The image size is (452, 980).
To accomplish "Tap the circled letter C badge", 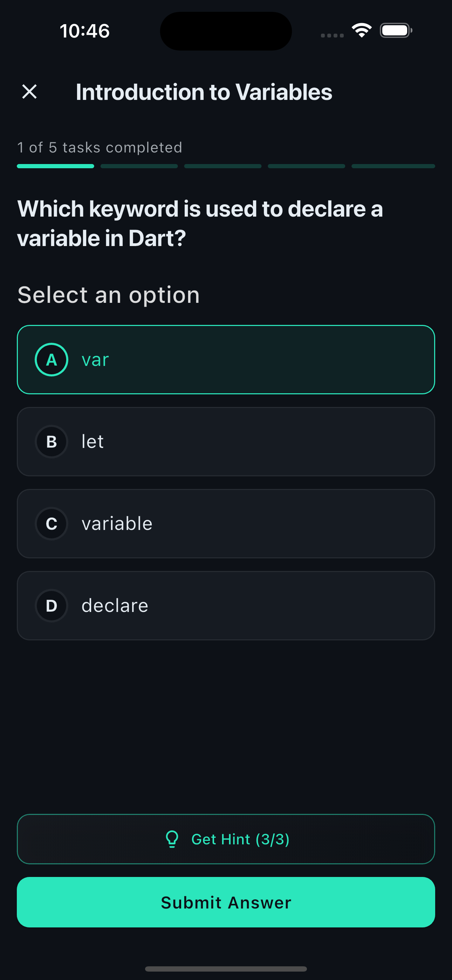I will 52,524.
